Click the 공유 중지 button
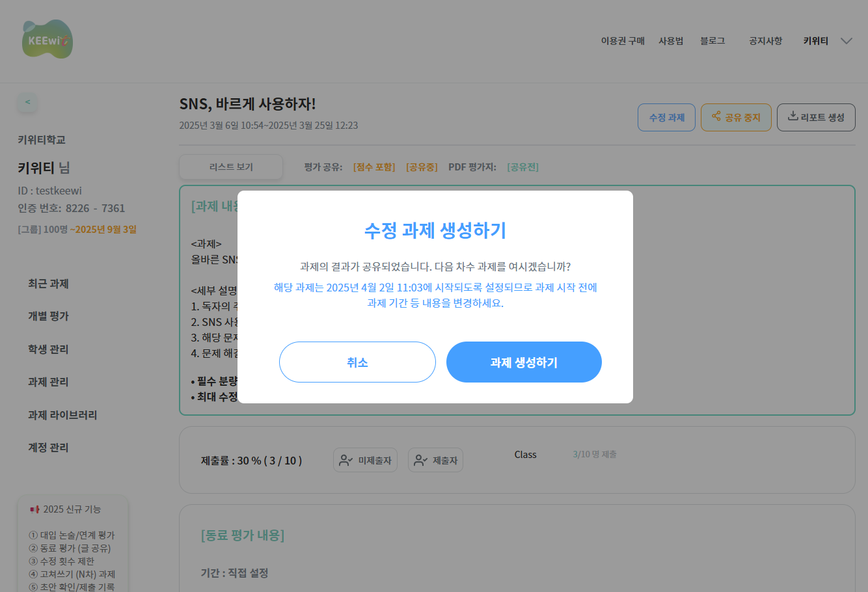 tap(736, 118)
